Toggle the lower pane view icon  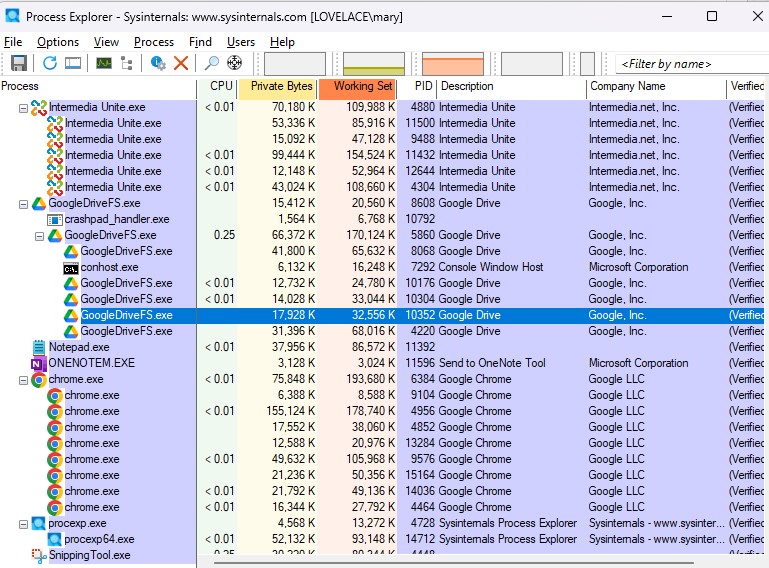73,63
